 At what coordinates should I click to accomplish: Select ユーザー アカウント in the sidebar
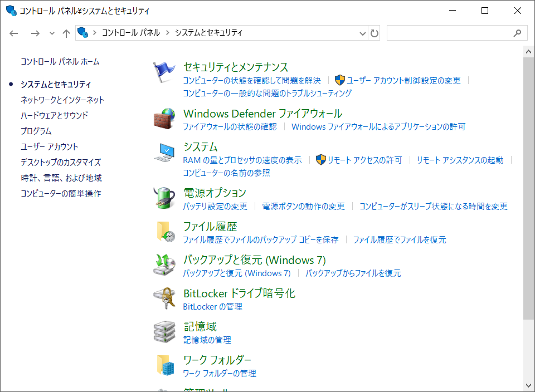[x=50, y=146]
